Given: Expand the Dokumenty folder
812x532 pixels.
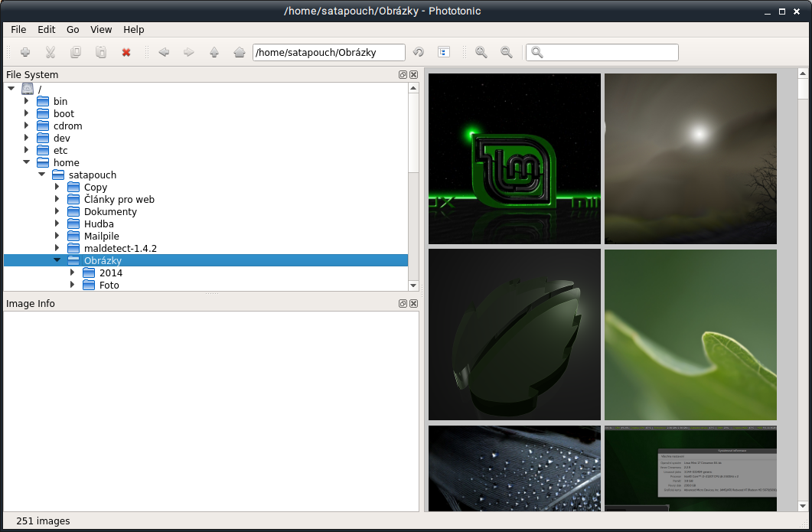Looking at the screenshot, I should [x=57, y=211].
